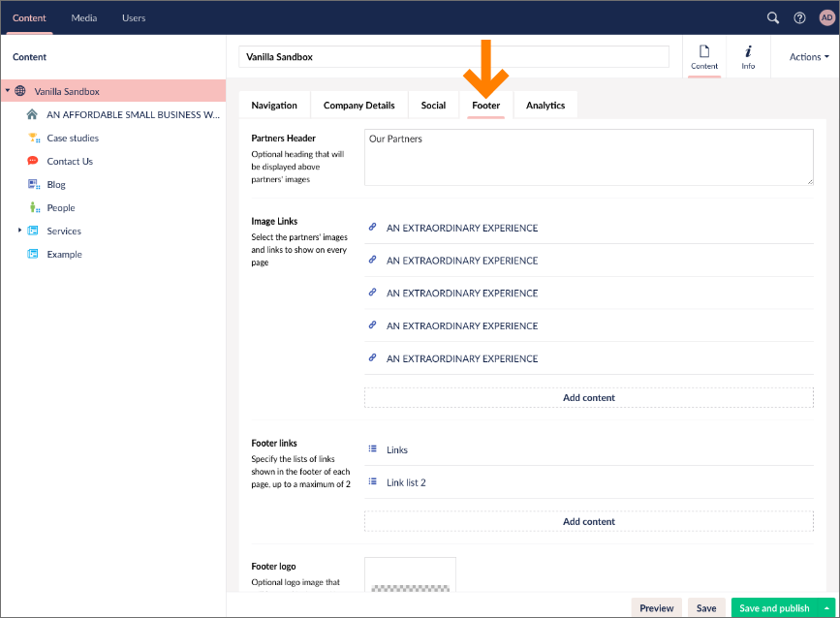This screenshot has height=618, width=840.
Task: Switch to the Media section
Action: tap(84, 17)
